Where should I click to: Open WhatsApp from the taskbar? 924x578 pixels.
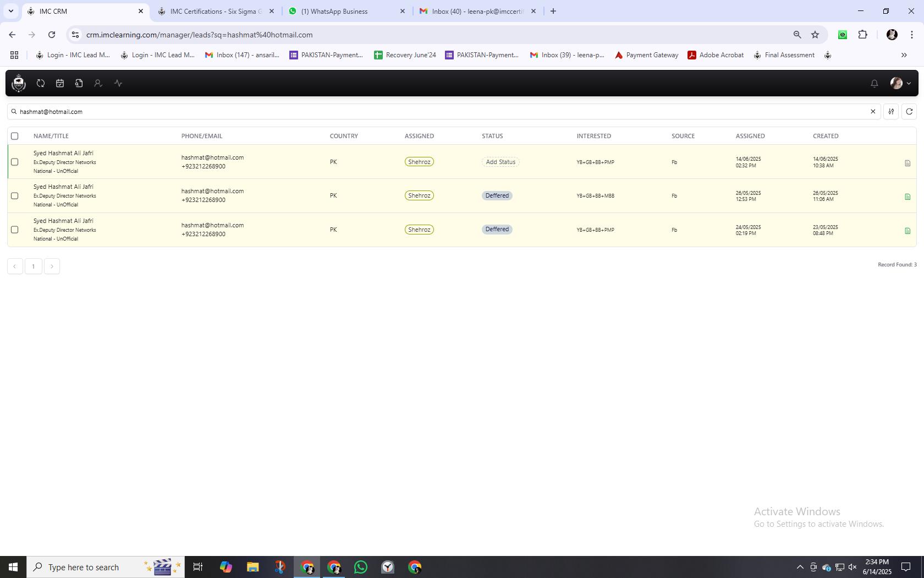click(361, 567)
